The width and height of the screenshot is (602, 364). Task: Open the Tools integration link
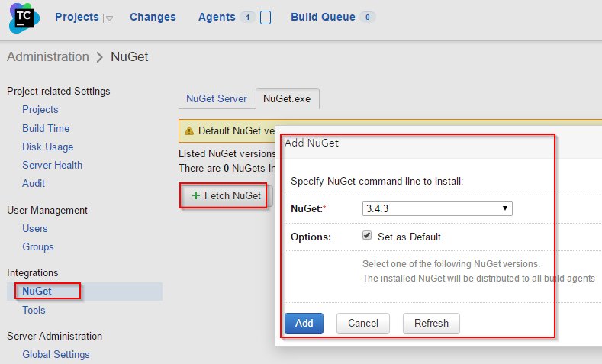(x=34, y=310)
